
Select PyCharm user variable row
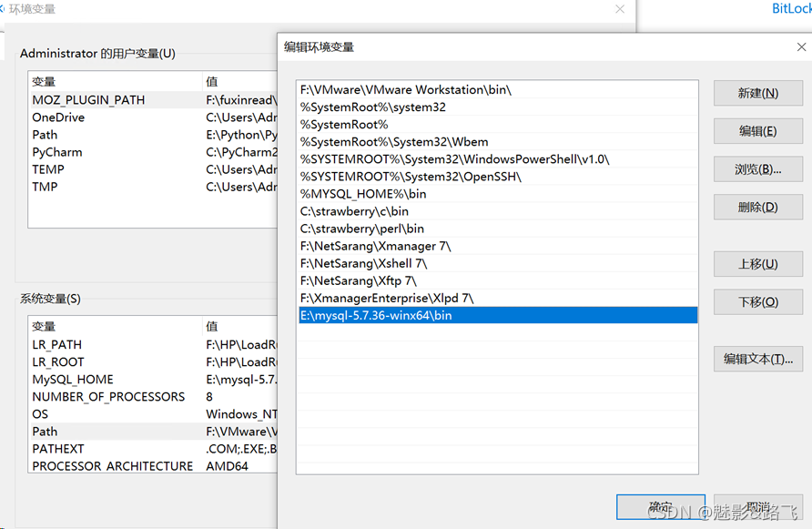pos(153,152)
